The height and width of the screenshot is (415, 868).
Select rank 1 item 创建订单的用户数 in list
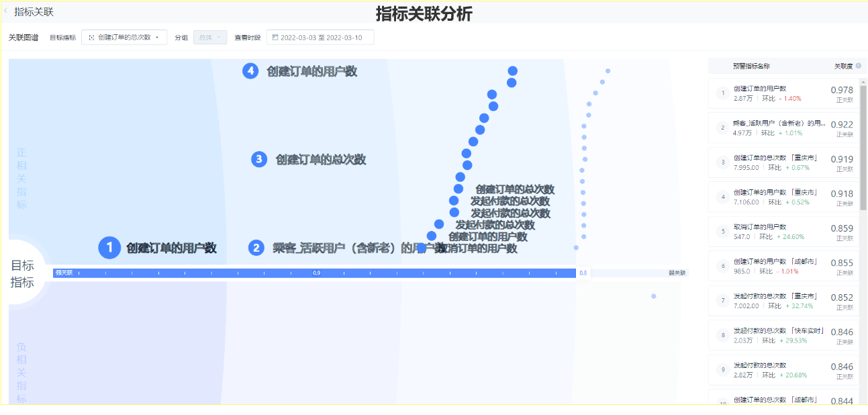point(783,93)
